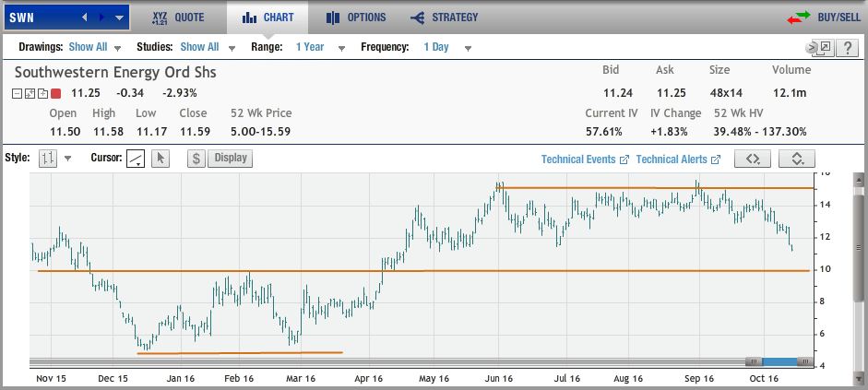Viewport: 868px width, 390px height.
Task: Click the vertical zoom arrows button
Action: tap(796, 159)
